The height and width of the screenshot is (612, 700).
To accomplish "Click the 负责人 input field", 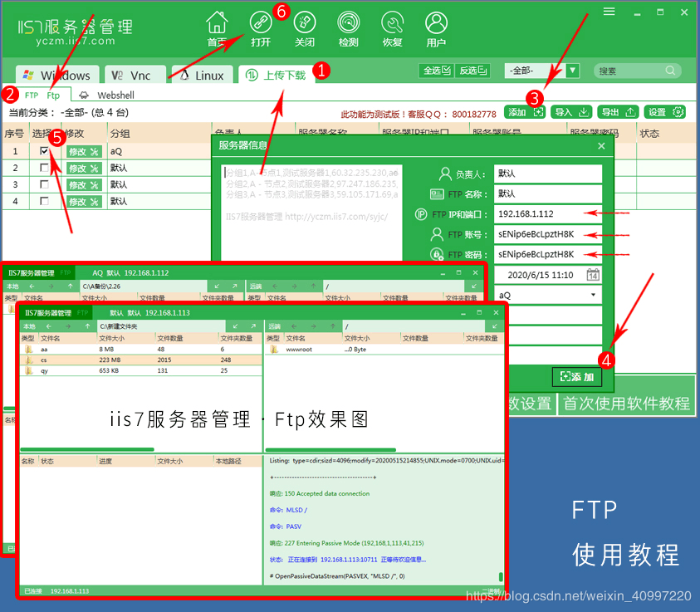I will click(548, 174).
